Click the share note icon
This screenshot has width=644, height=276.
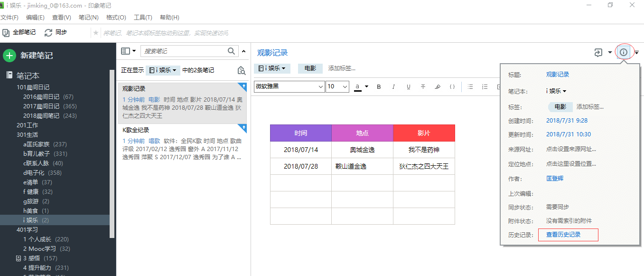(597, 52)
